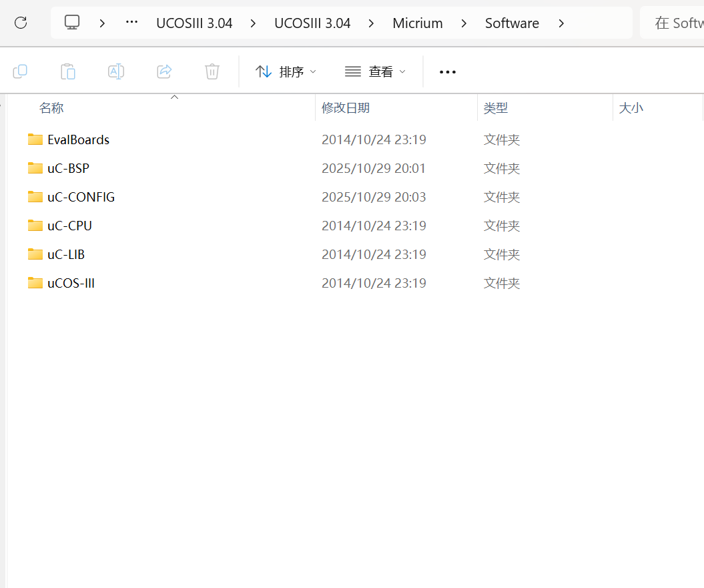Viewport: 704px width, 588px height.
Task: Select the uC-CPU folder name
Action: coord(69,226)
